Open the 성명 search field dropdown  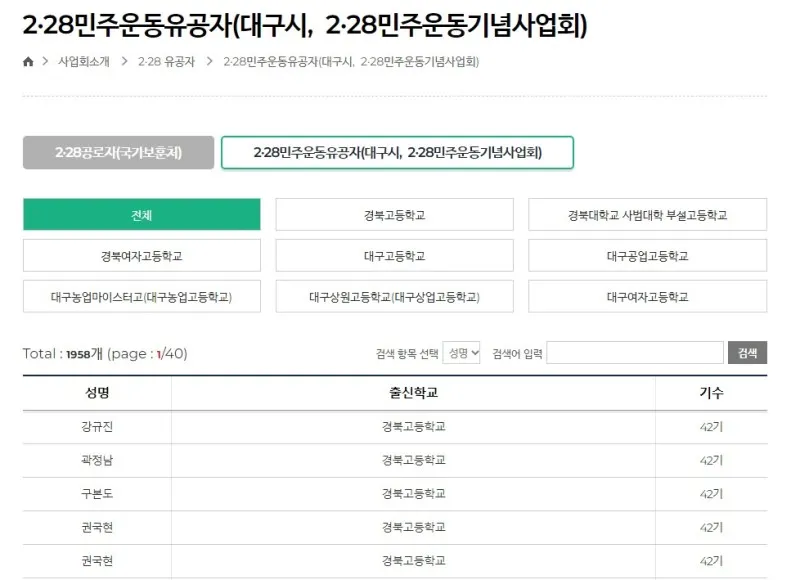point(461,352)
